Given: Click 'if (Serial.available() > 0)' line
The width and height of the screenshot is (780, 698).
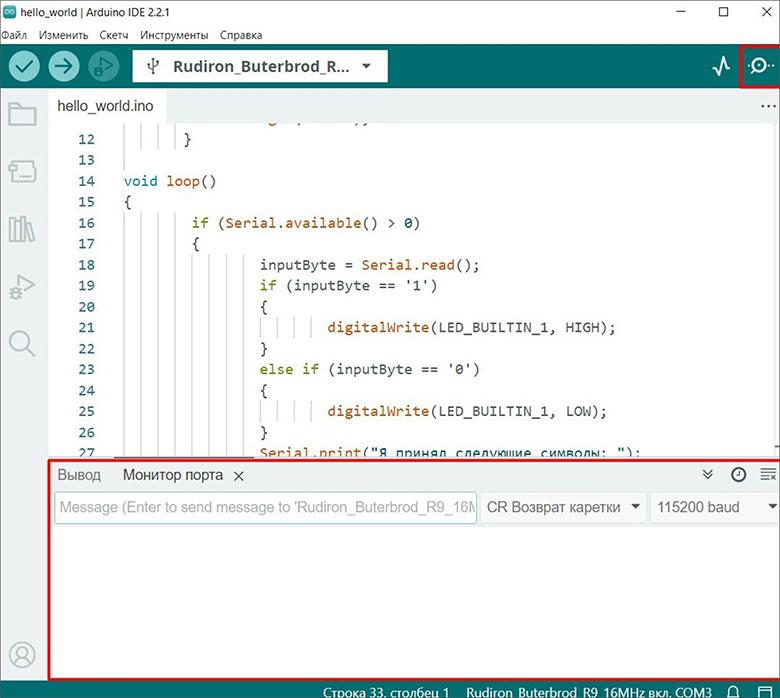Looking at the screenshot, I should coord(306,223).
